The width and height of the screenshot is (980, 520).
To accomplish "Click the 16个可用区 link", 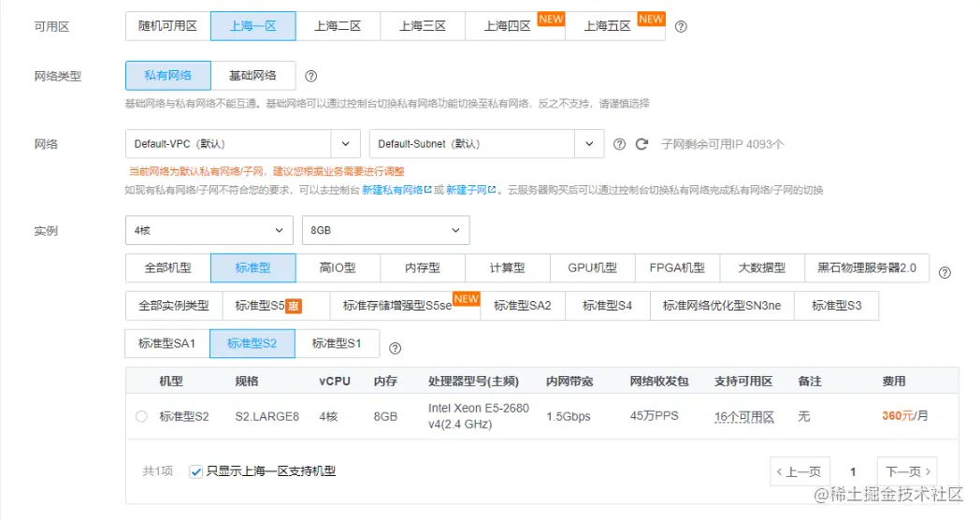I will tap(744, 417).
